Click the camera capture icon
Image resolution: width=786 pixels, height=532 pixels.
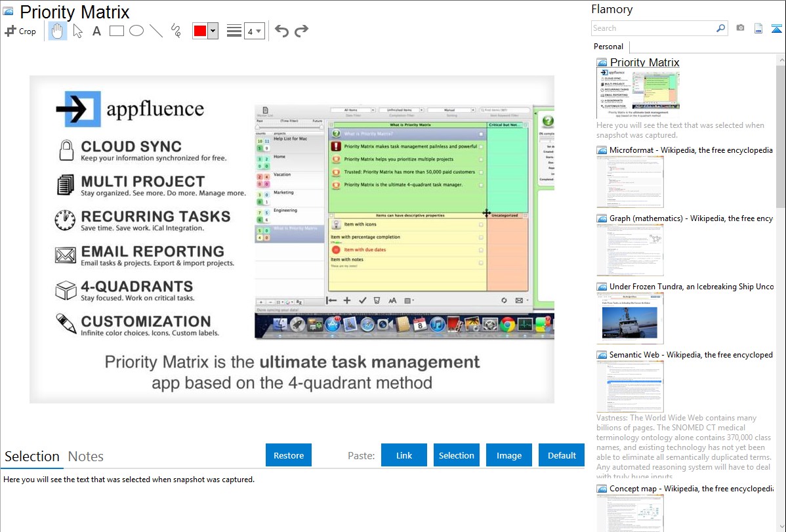coord(740,28)
